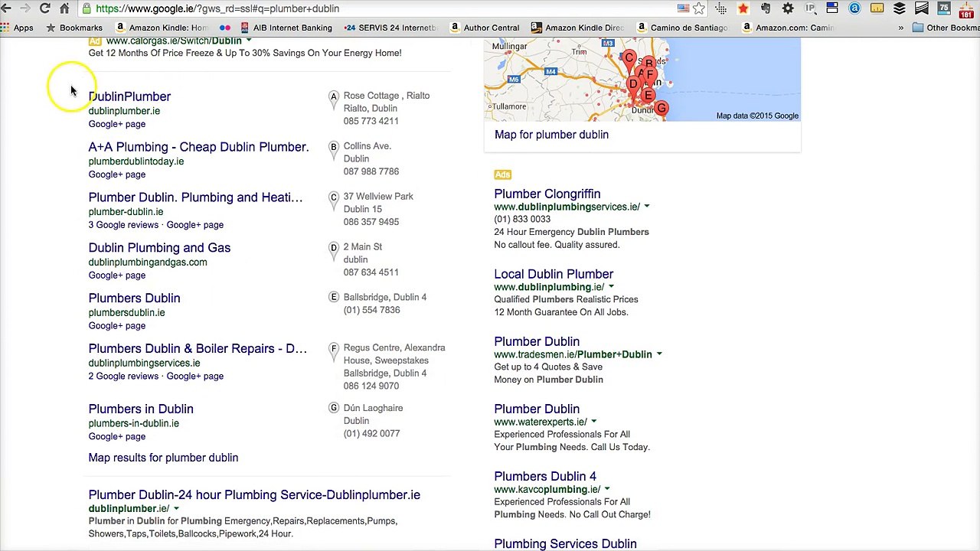
Task: Click the Flickr dots bookmark icon
Action: tap(224, 28)
